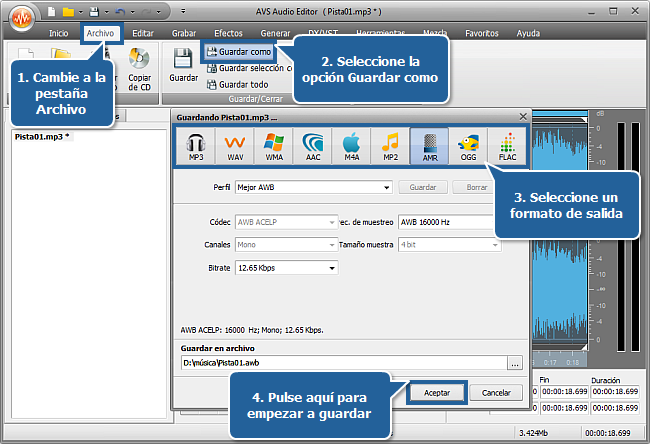650x444 pixels.
Task: Click the AMR format icon
Action: pos(430,146)
